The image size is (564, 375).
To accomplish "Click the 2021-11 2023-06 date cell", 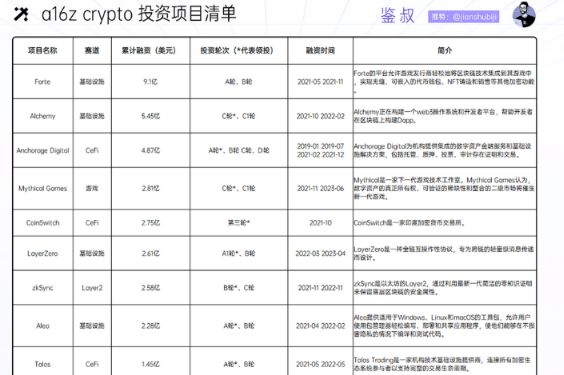I will pyautogui.click(x=320, y=188).
